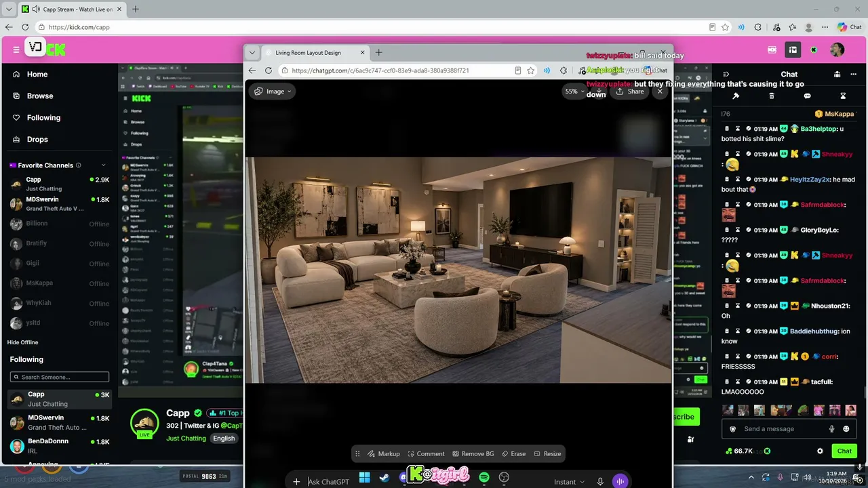Image resolution: width=868 pixels, height=488 pixels.
Task: Click the green Chat send button
Action: [x=844, y=451]
